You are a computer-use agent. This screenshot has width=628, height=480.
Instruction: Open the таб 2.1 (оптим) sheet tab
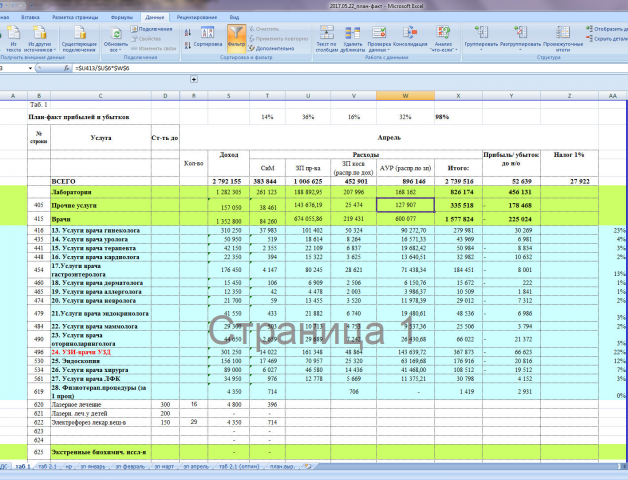coord(239,467)
